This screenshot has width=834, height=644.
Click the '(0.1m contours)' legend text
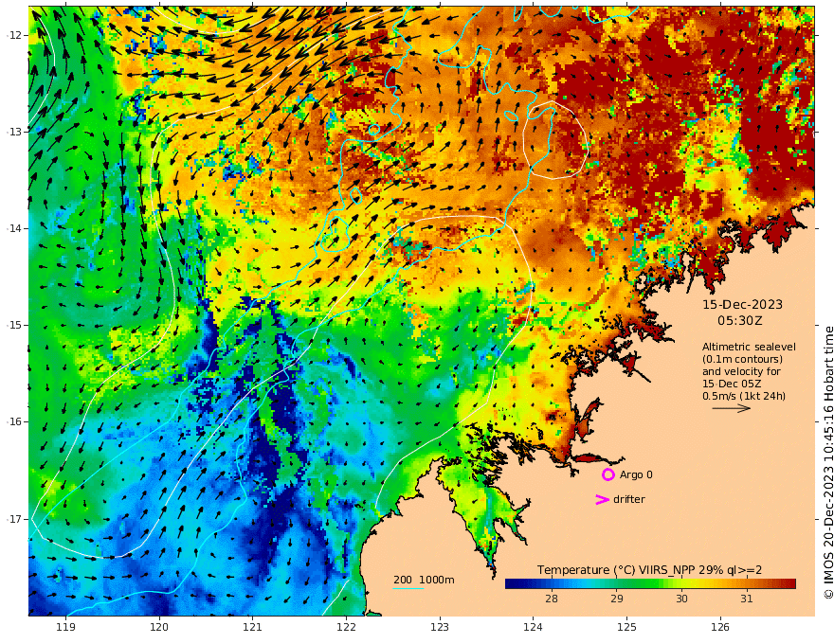tap(742, 359)
